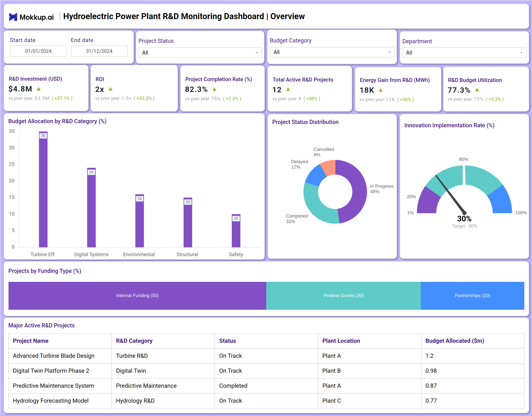Click the up arrow next to 77.3% utilization
This screenshot has height=416, width=532.
(477, 90)
